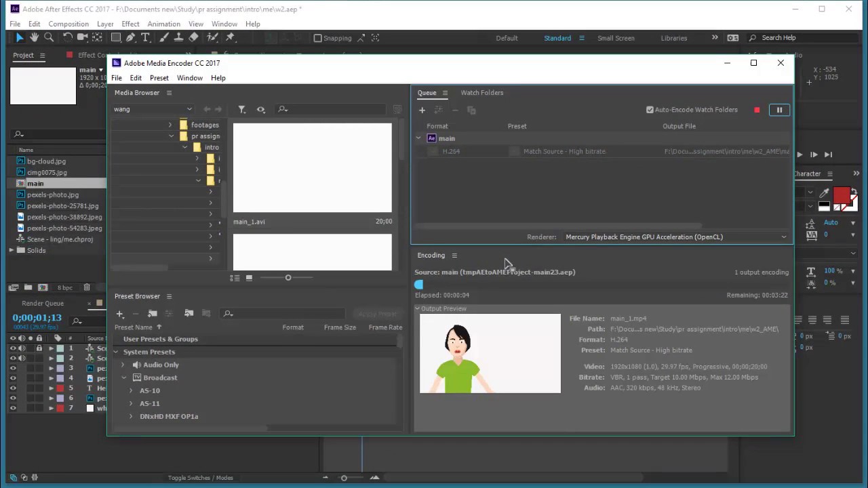The width and height of the screenshot is (868, 488).
Task: Switch to the Libraries workspace
Action: (x=674, y=38)
